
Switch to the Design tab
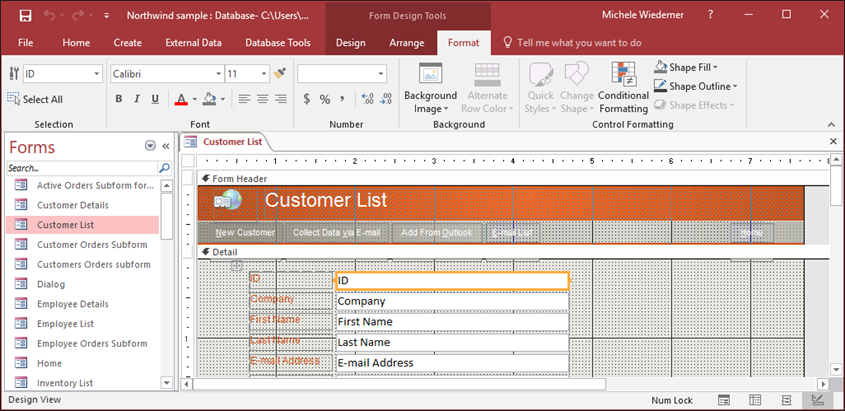[350, 43]
